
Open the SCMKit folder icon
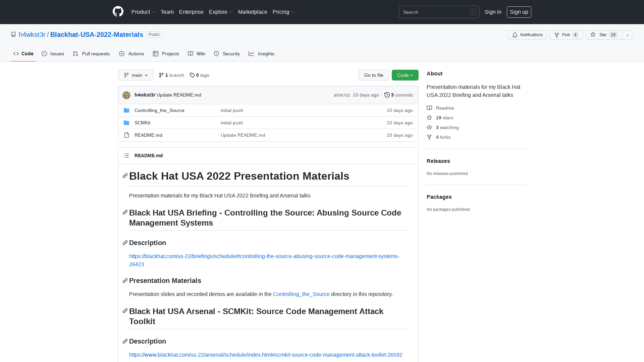coord(126,123)
